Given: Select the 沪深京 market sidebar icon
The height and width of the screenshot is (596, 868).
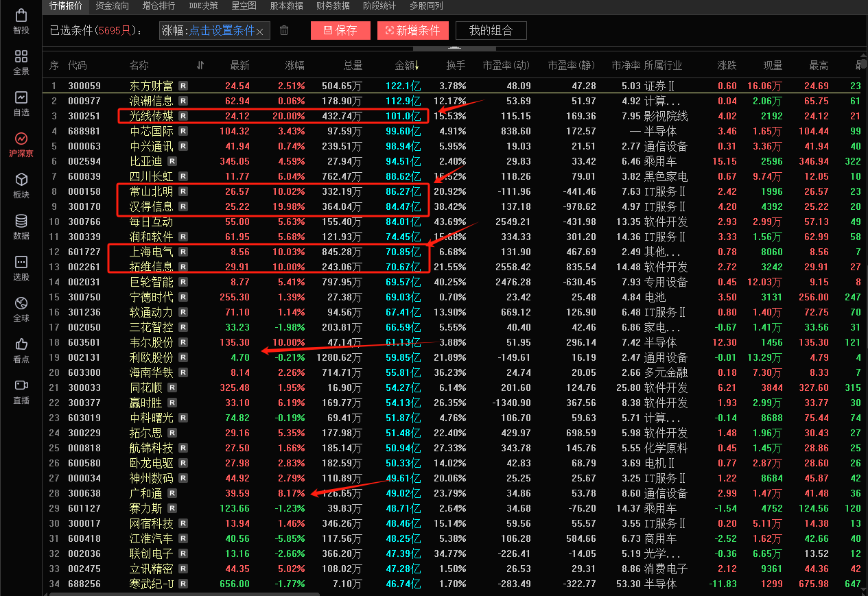Looking at the screenshot, I should click(x=21, y=145).
